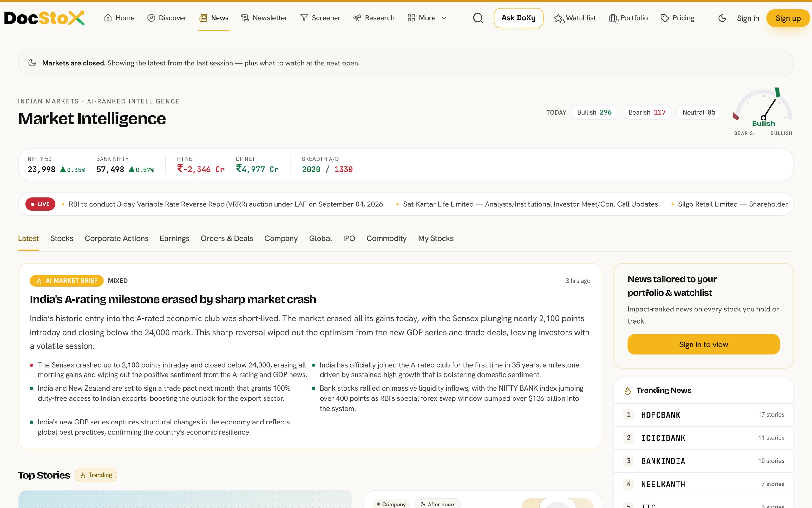Open ICICIBANK trending row
The width and height of the screenshot is (812, 508).
point(703,438)
